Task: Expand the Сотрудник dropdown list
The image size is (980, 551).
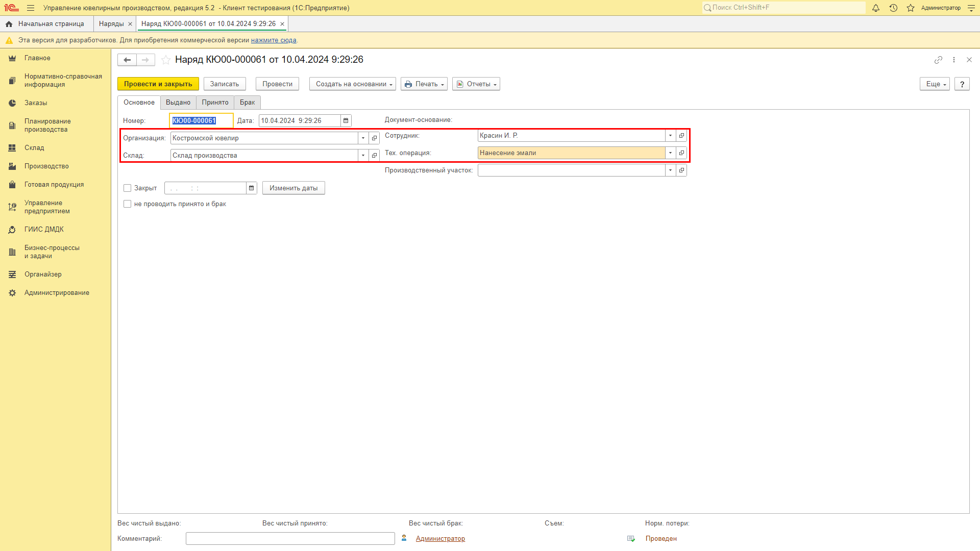Action: coord(671,136)
